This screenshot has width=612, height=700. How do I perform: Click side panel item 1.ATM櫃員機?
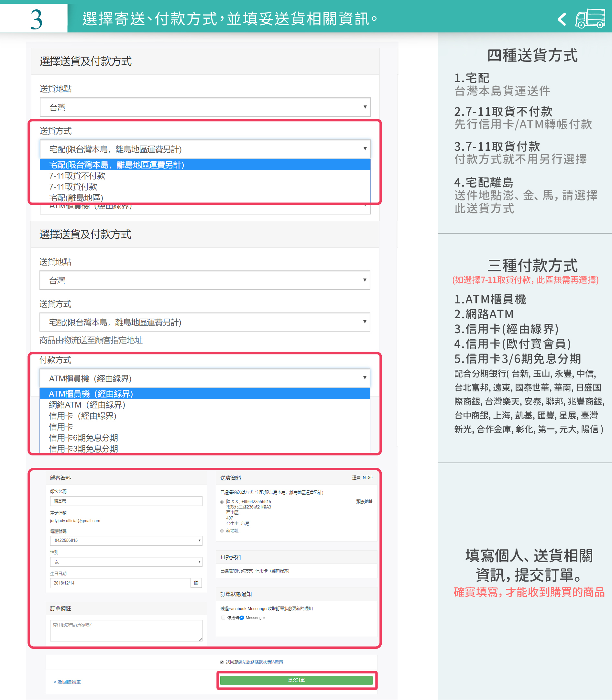point(490,299)
